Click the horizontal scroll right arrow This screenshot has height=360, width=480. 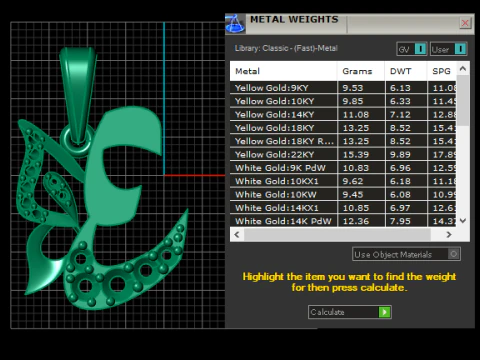449,235
